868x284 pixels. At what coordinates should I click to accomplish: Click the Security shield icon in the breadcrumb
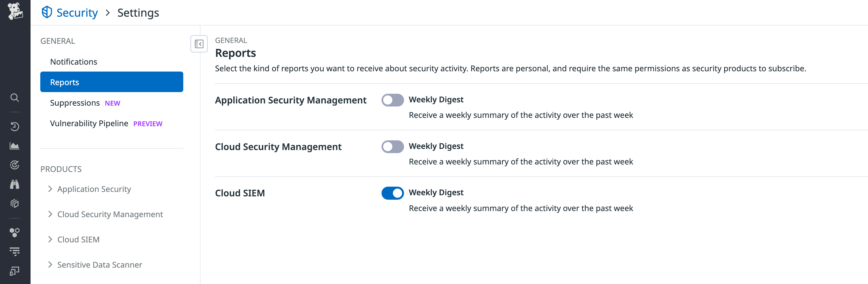(x=47, y=12)
